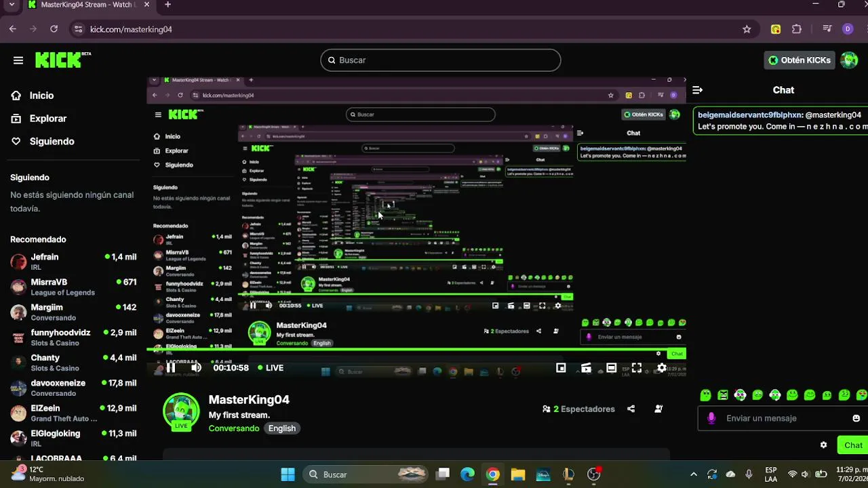Image resolution: width=868 pixels, height=488 pixels.
Task: Open the Conversando category link
Action: tap(234, 428)
